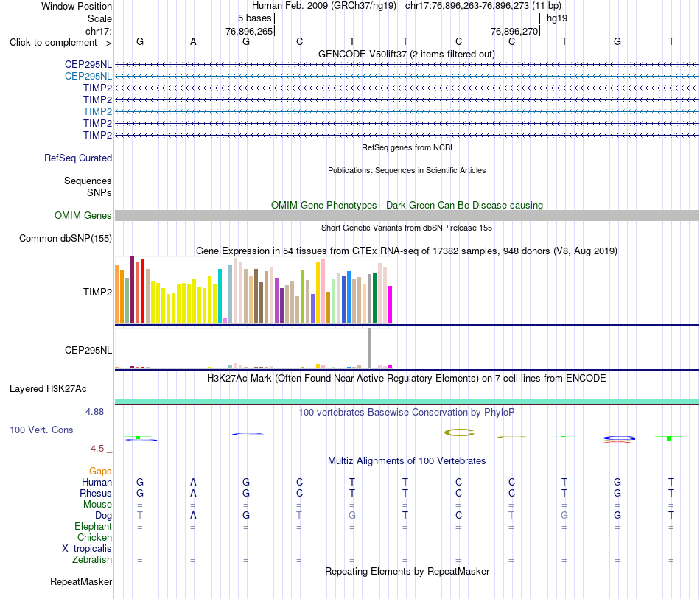
Task: Click the 'Click to complement -->' label
Action: click(60, 43)
